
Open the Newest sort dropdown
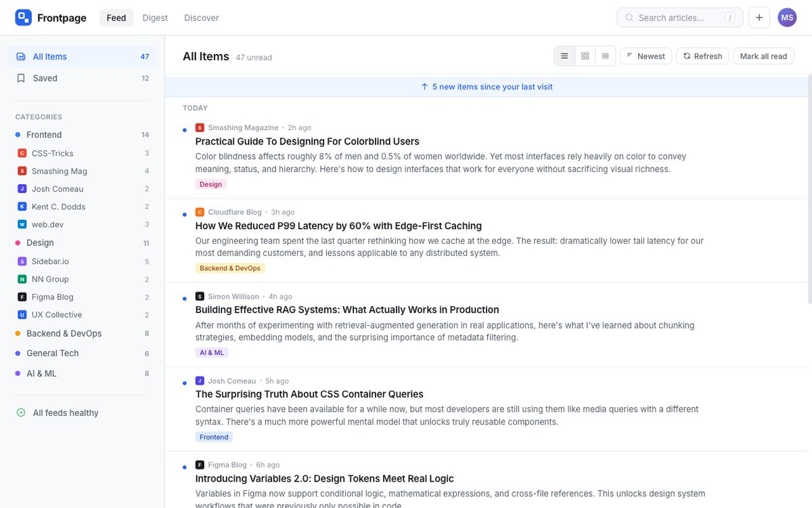pos(645,56)
